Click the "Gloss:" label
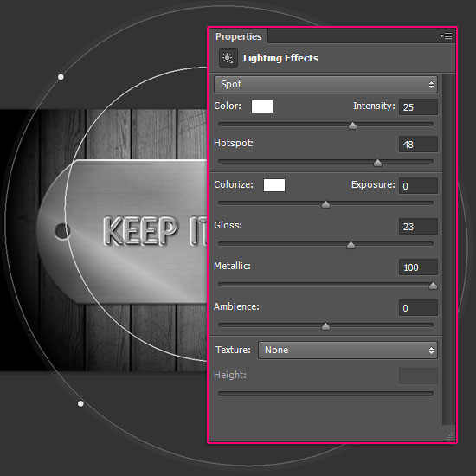Image resolution: width=476 pixels, height=476 pixels. pos(228,225)
